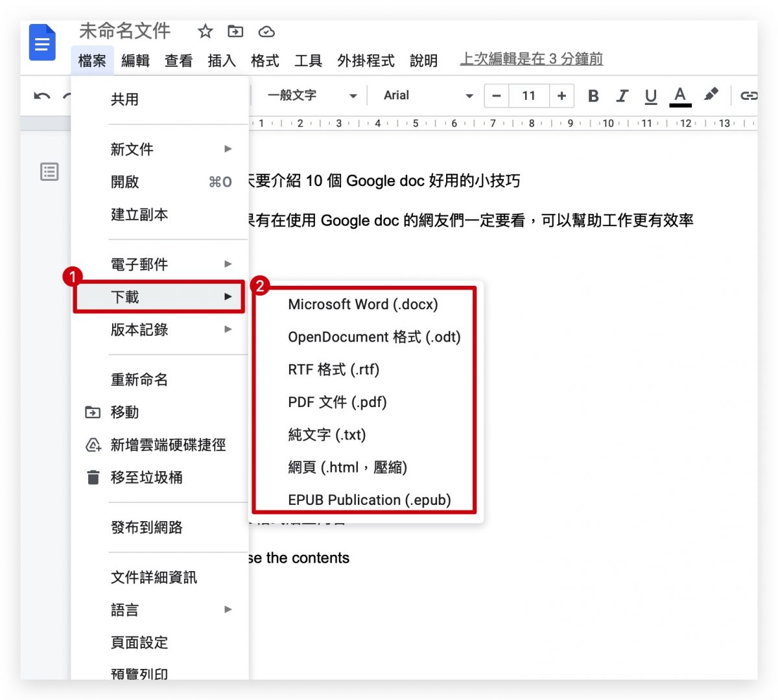Click the trash can icon beside 移至垃圾桶
Viewport: 778px width, 700px height.
click(93, 478)
